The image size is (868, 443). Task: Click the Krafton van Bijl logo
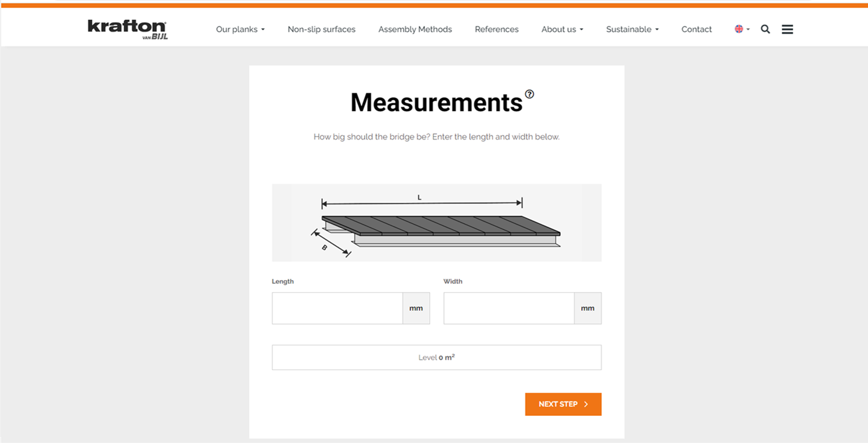127,29
